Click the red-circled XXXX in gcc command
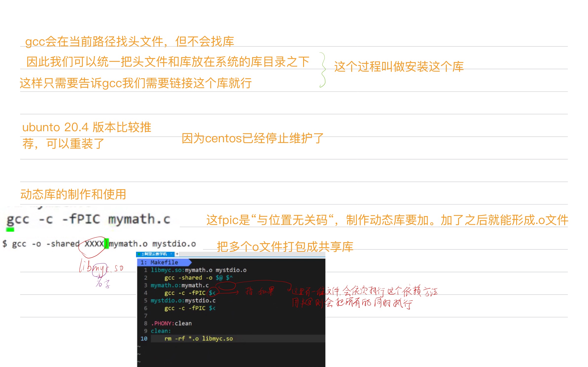This screenshot has width=588, height=367. coord(94,244)
